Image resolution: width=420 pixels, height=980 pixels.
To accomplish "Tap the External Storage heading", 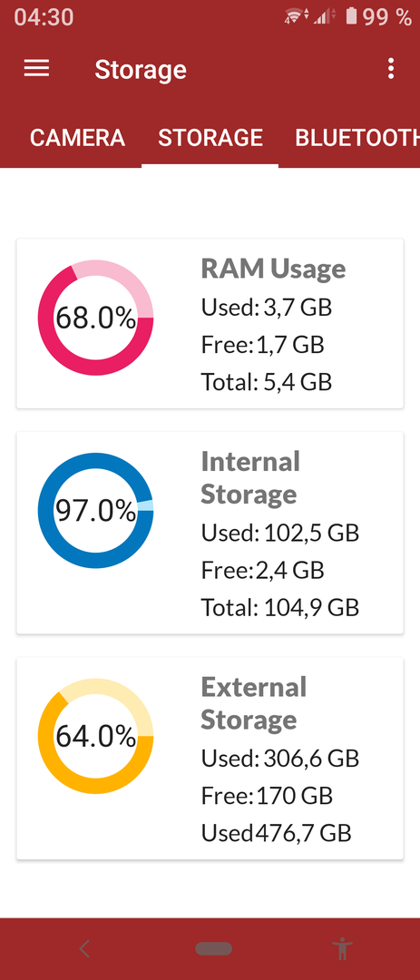I will point(254,704).
